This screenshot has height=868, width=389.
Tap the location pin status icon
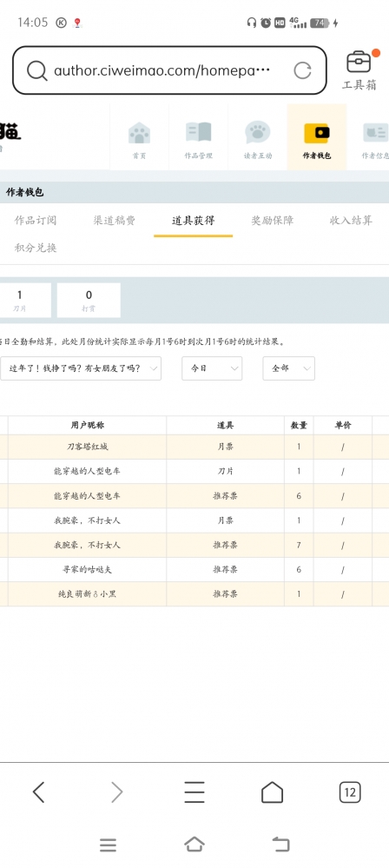coord(77,23)
